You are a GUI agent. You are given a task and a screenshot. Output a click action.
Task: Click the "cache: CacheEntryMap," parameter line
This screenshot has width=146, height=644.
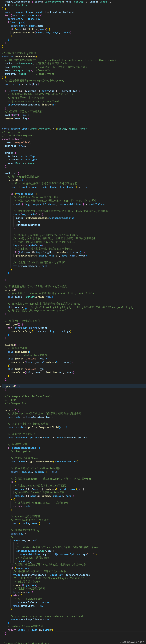coord(20,63)
